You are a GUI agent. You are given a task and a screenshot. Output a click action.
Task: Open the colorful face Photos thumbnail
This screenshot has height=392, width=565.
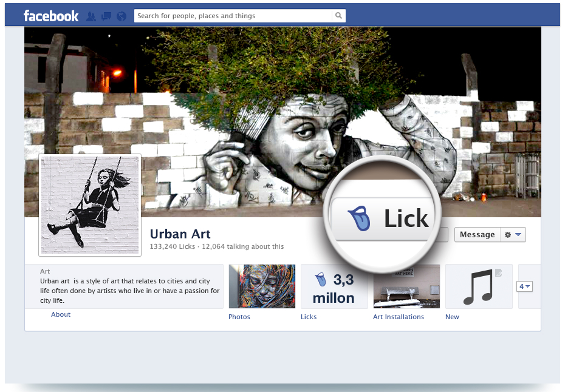point(262,286)
